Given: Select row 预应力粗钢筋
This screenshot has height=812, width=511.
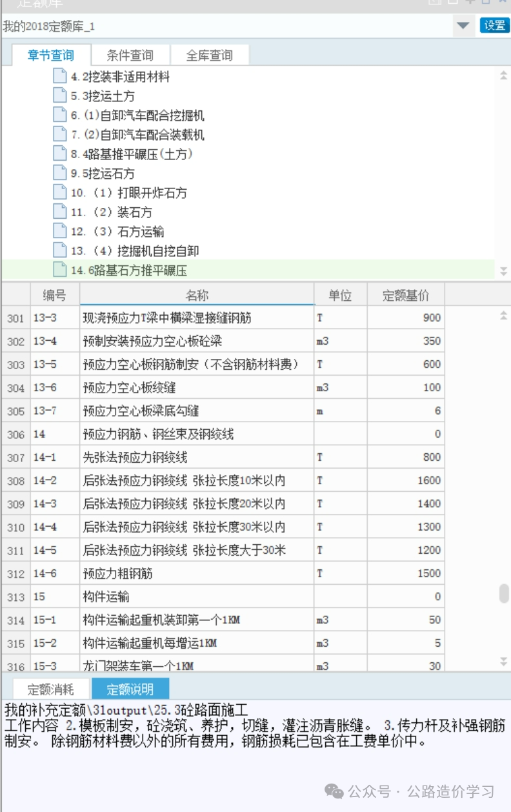Looking at the screenshot, I should tap(223, 573).
